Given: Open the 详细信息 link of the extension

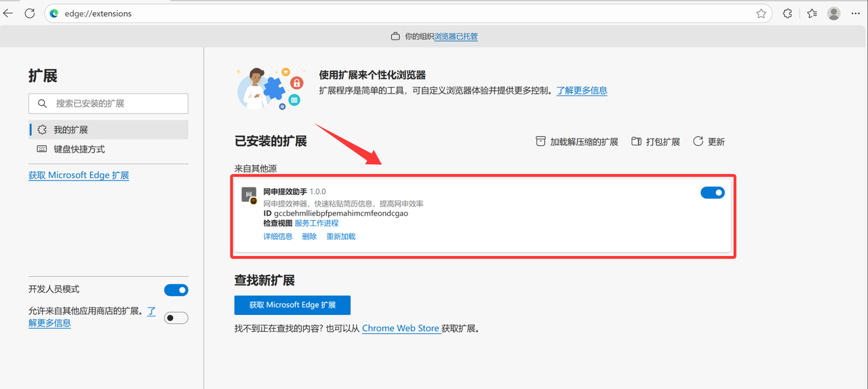Looking at the screenshot, I should [278, 236].
